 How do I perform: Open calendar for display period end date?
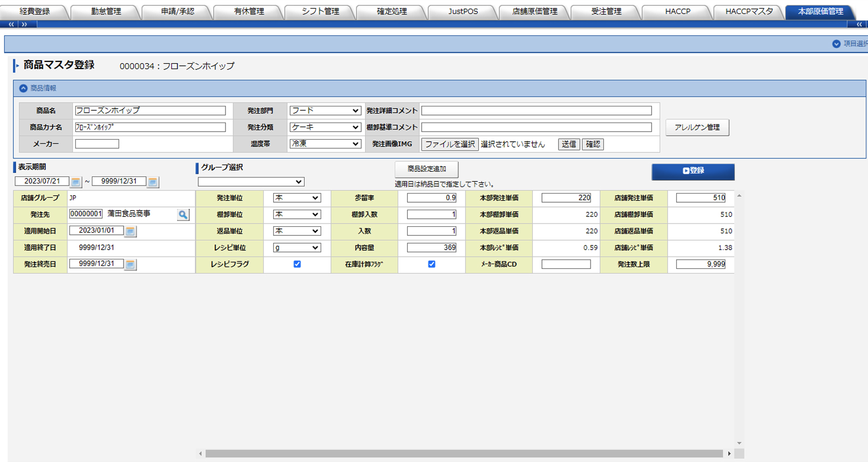(x=153, y=182)
